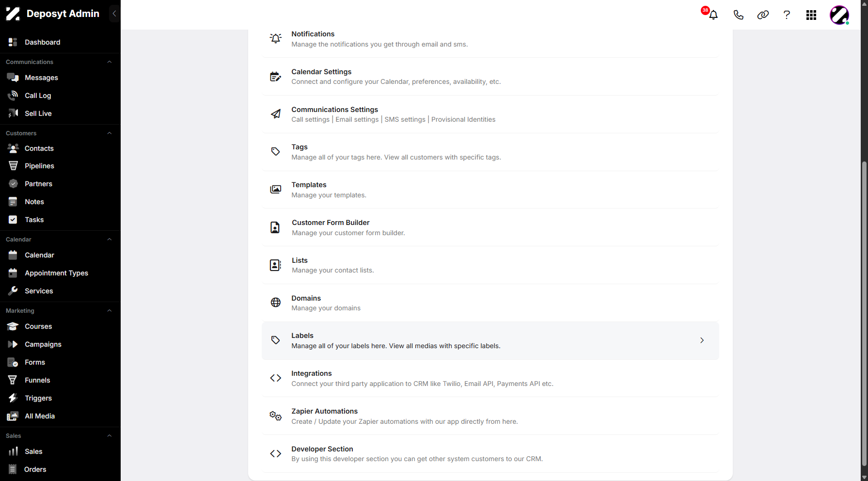Click the page vertical scrollbar thumb
The image size is (868, 481).
tap(864, 313)
